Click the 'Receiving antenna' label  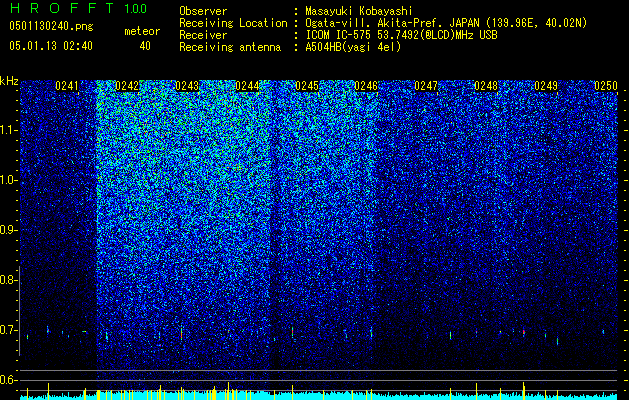click(x=230, y=47)
